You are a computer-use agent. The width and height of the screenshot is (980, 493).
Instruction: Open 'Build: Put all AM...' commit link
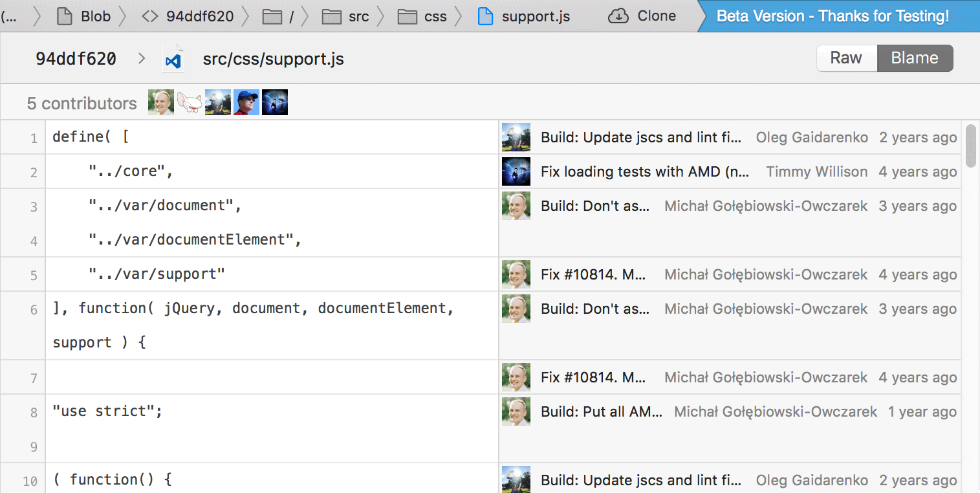[x=602, y=411]
